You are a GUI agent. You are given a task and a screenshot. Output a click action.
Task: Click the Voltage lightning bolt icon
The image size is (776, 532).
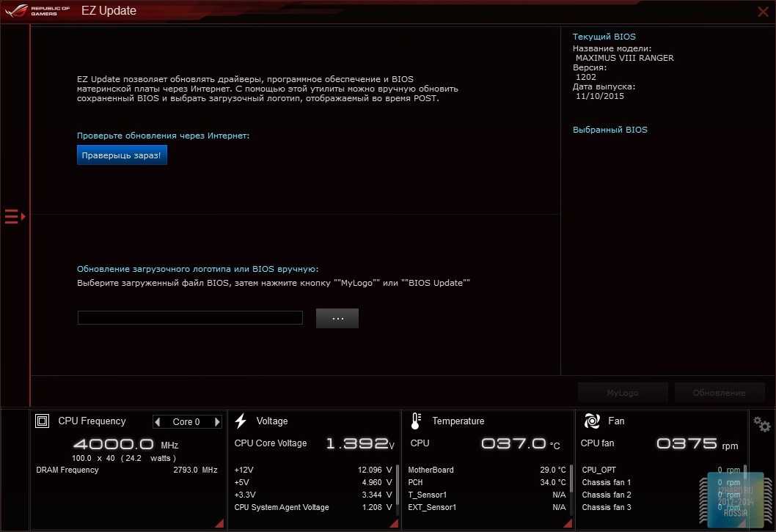[241, 421]
